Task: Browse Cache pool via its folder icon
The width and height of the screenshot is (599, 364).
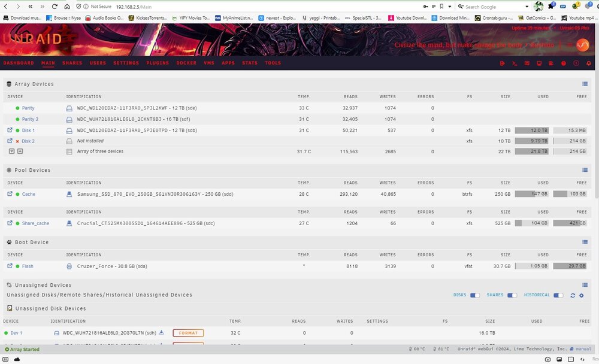Action: 10,193
